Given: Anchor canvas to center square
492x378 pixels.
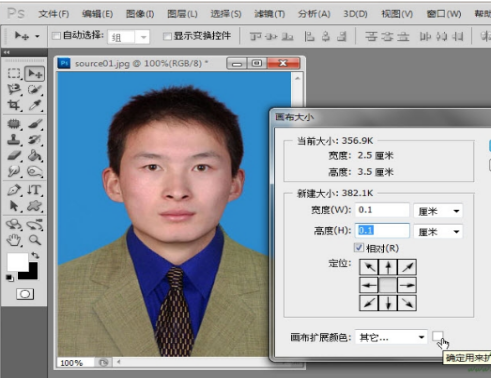Looking at the screenshot, I should (x=388, y=285).
